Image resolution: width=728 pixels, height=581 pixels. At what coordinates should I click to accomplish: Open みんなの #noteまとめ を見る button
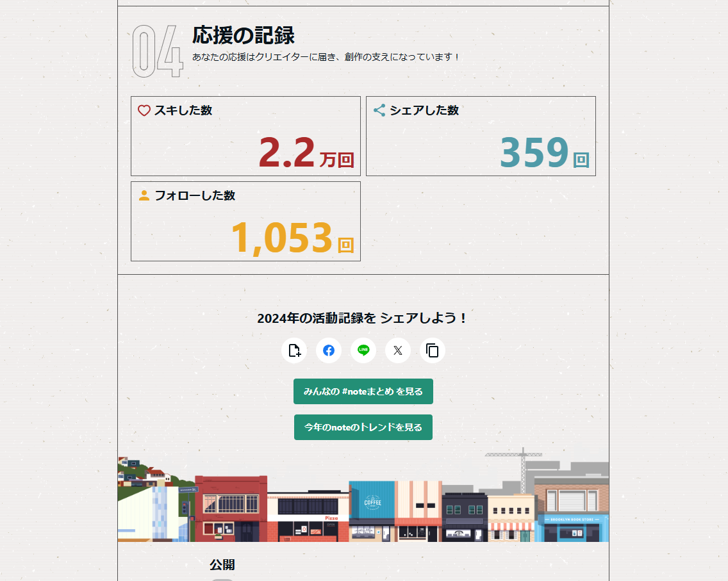363,391
